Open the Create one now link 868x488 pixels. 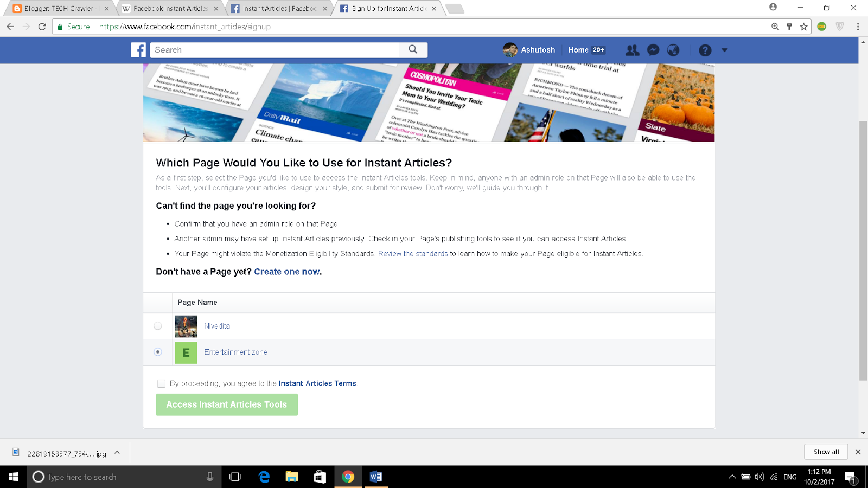tap(286, 272)
